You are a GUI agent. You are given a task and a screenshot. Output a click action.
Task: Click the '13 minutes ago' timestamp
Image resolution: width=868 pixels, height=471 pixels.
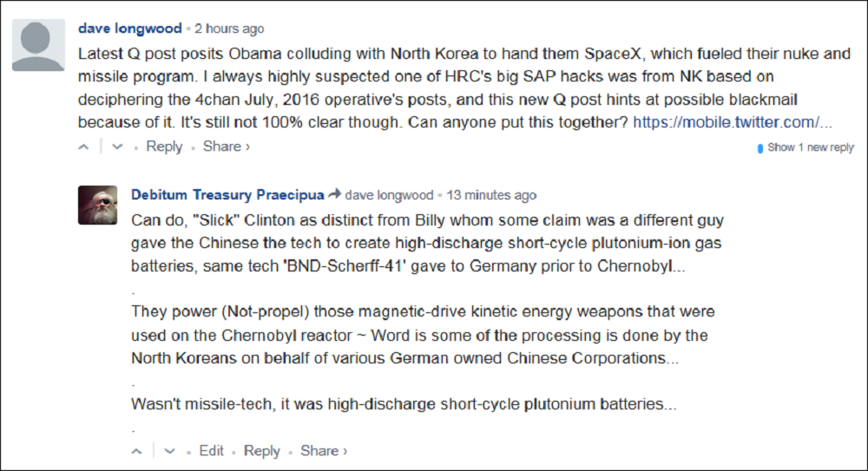point(491,195)
